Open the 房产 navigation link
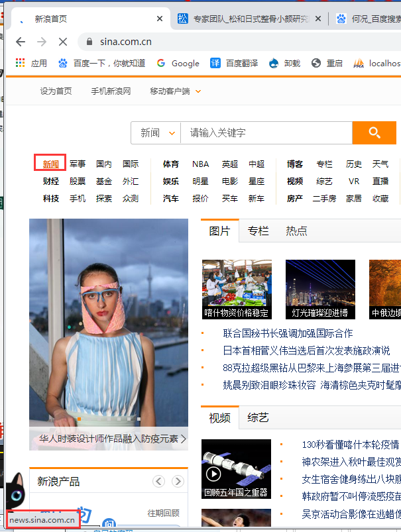Screen dimensions: 401x532 (x=294, y=199)
